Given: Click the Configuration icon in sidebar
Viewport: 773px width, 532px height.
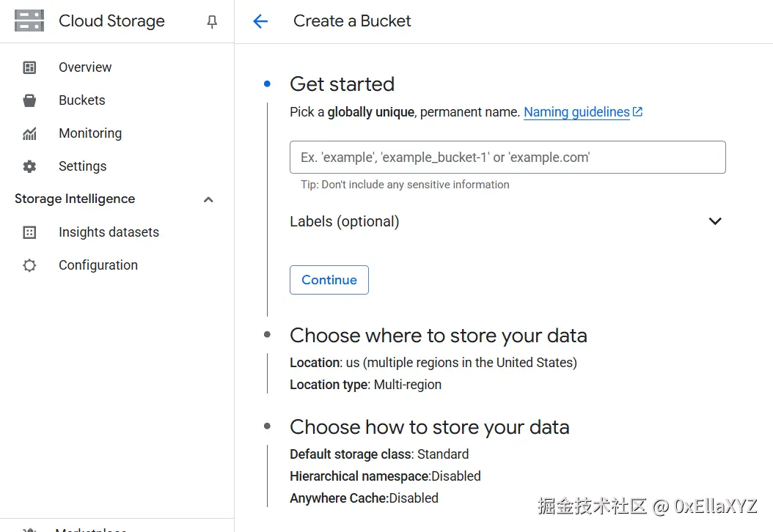Looking at the screenshot, I should coord(29,265).
